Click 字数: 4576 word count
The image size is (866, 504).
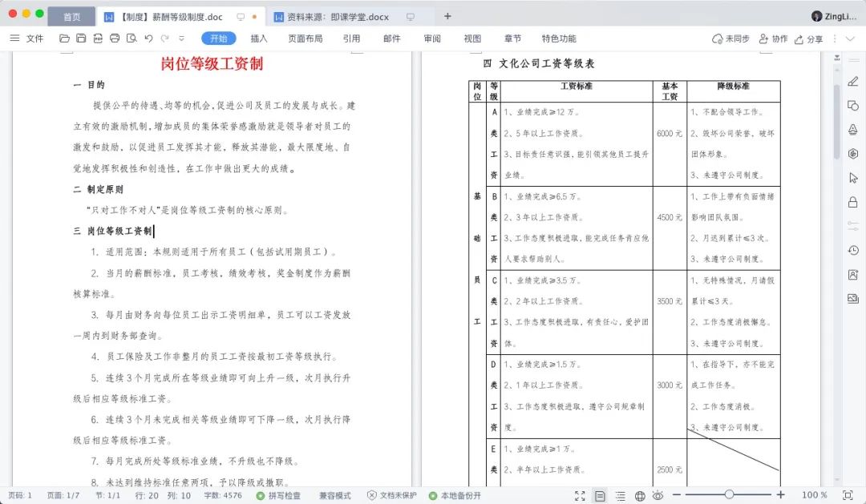pyautogui.click(x=223, y=496)
